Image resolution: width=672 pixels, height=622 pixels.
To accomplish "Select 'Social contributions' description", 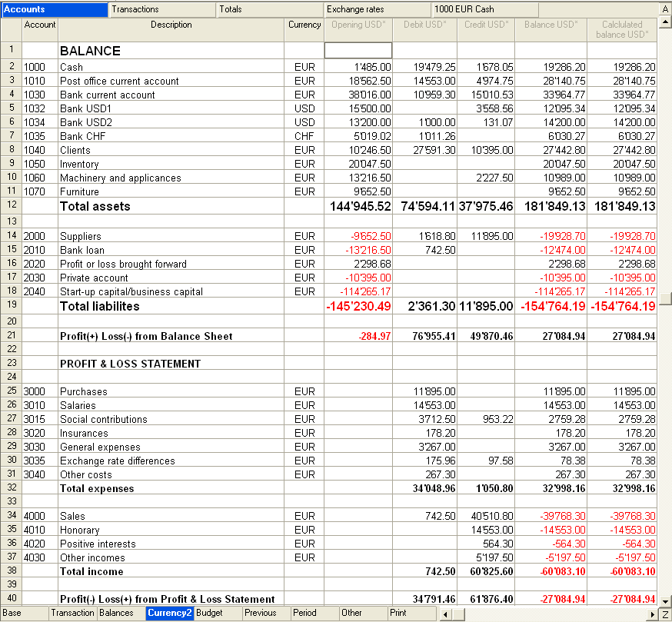I will coord(171,419).
